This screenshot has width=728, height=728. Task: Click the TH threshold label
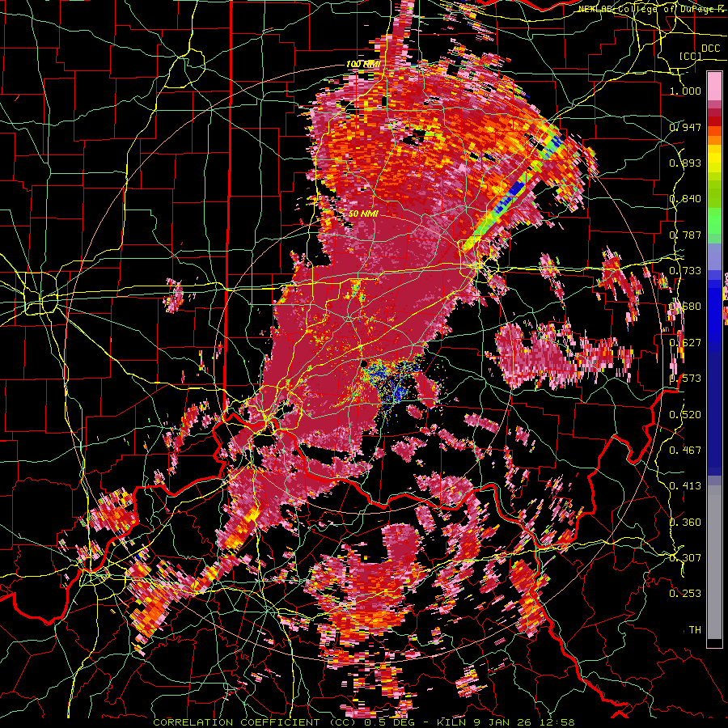pyautogui.click(x=695, y=630)
